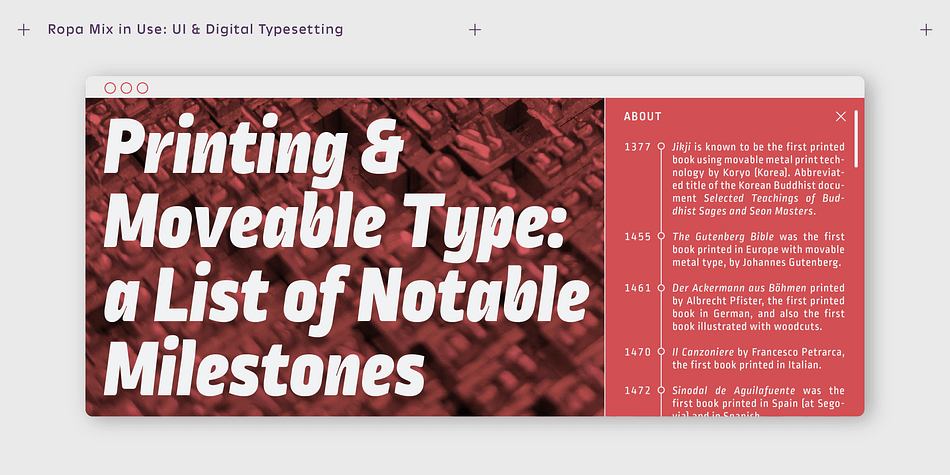This screenshot has width=950, height=475.
Task: Close the ABOUT panel with the X icon
Action: click(x=840, y=116)
